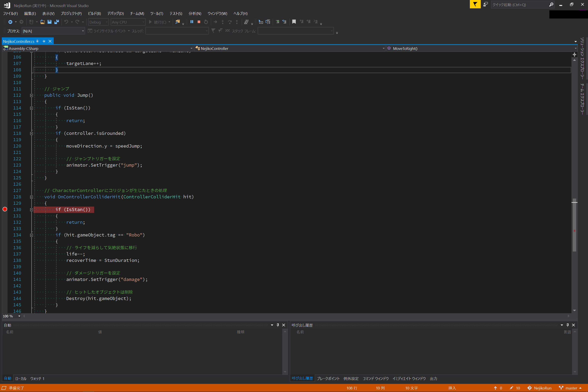
Task: Click the NejikoController.cs document tab
Action: pyautogui.click(x=19, y=41)
